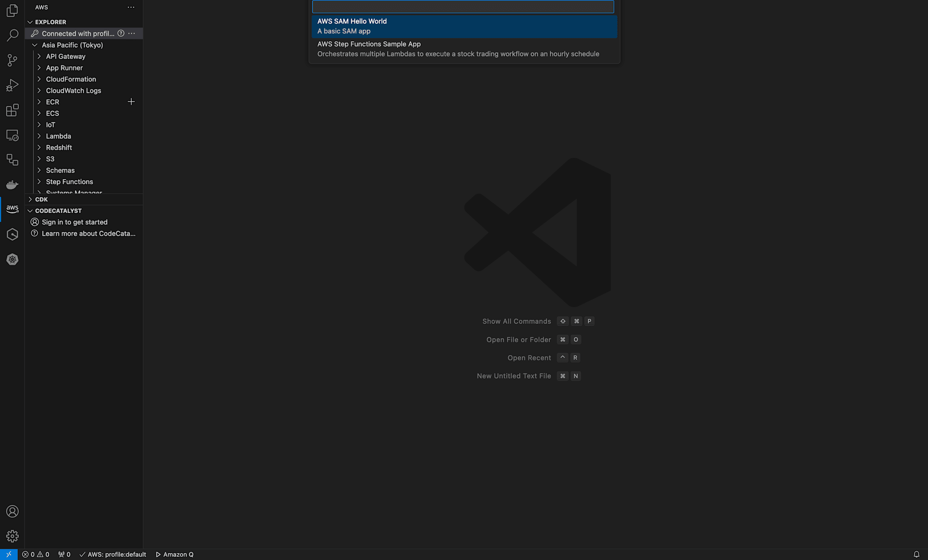
Task: Expand the CDK section
Action: pos(30,200)
